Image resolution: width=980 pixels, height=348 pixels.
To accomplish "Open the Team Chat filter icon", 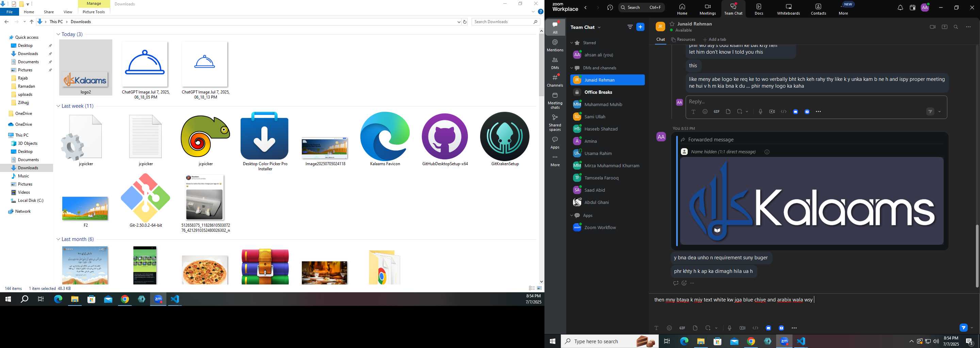I will click(x=630, y=27).
